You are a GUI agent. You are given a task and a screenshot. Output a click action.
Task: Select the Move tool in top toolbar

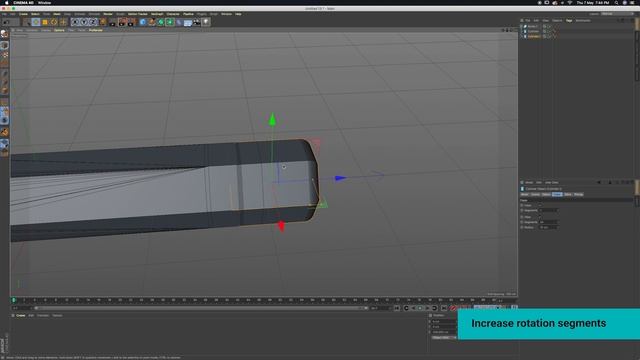click(36, 22)
